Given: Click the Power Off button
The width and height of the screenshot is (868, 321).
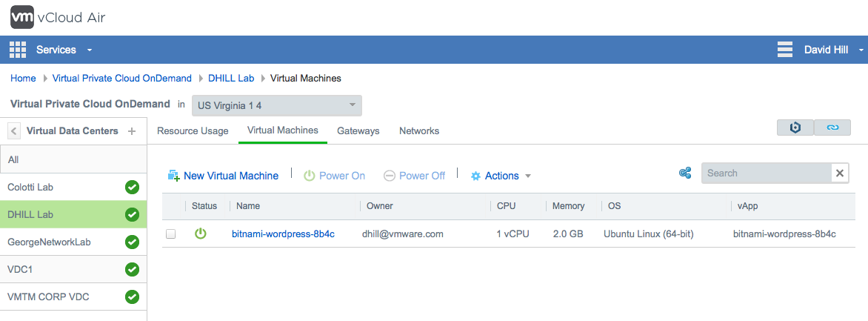Looking at the screenshot, I should pyautogui.click(x=414, y=176).
